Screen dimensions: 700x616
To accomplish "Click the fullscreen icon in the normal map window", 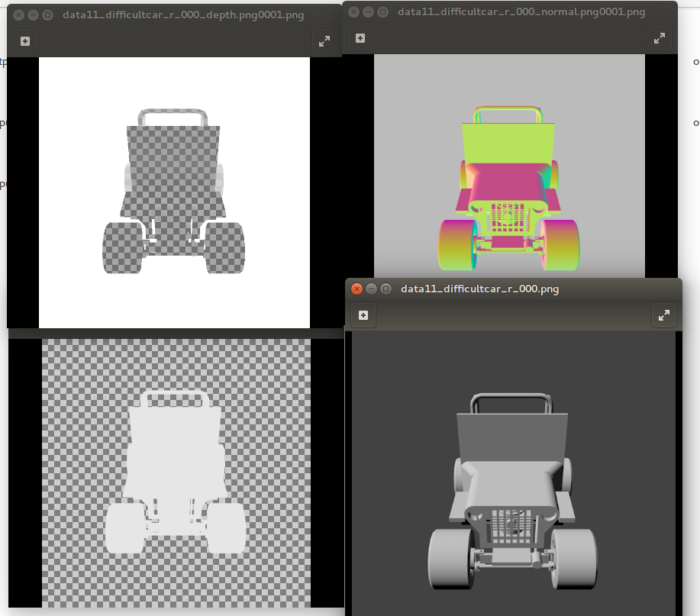I will pyautogui.click(x=660, y=37).
